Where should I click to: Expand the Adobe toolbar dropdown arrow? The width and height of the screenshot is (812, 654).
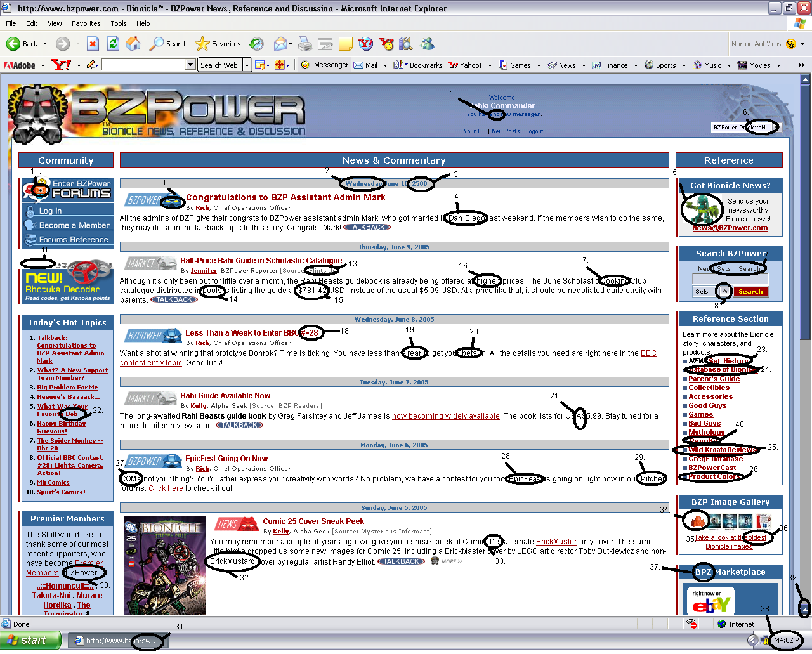point(43,65)
